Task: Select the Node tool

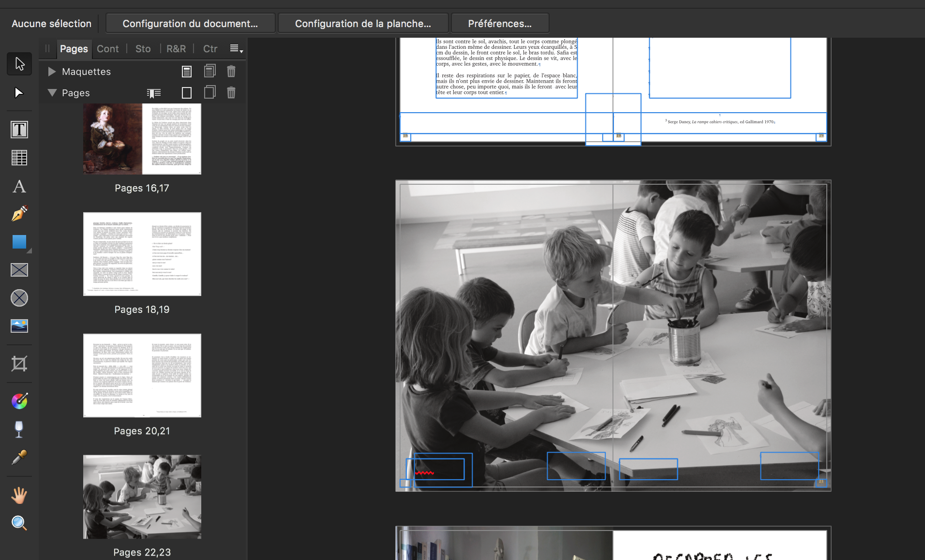Action: [19, 92]
